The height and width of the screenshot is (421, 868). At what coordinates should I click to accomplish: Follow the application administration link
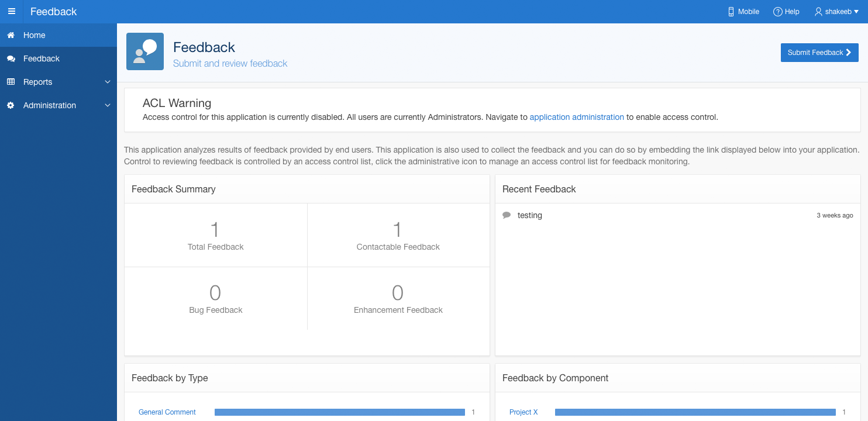[576, 118]
